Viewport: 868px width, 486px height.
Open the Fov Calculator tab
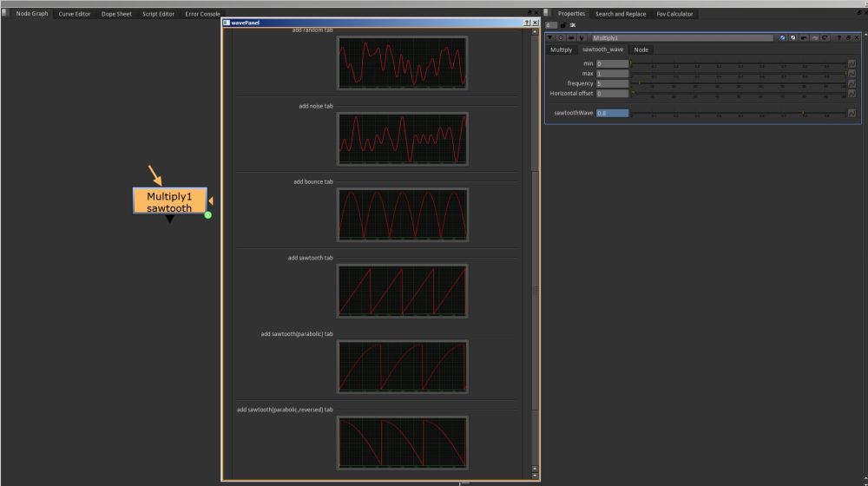click(674, 14)
